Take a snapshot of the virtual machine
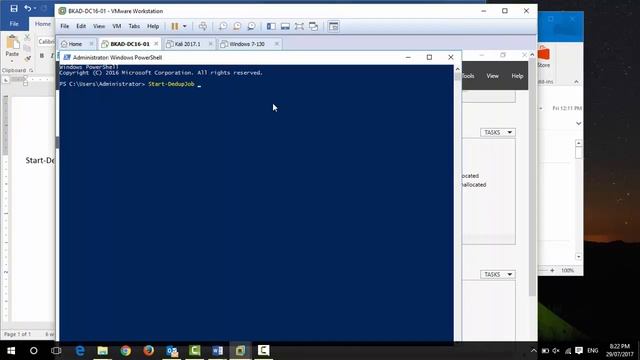The image size is (640, 360). (x=223, y=27)
